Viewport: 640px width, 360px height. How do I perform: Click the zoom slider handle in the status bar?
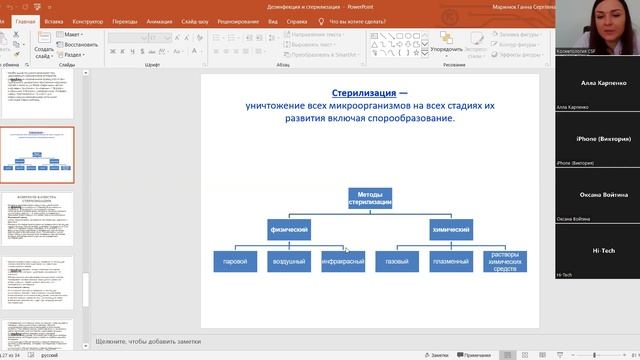(x=594, y=355)
